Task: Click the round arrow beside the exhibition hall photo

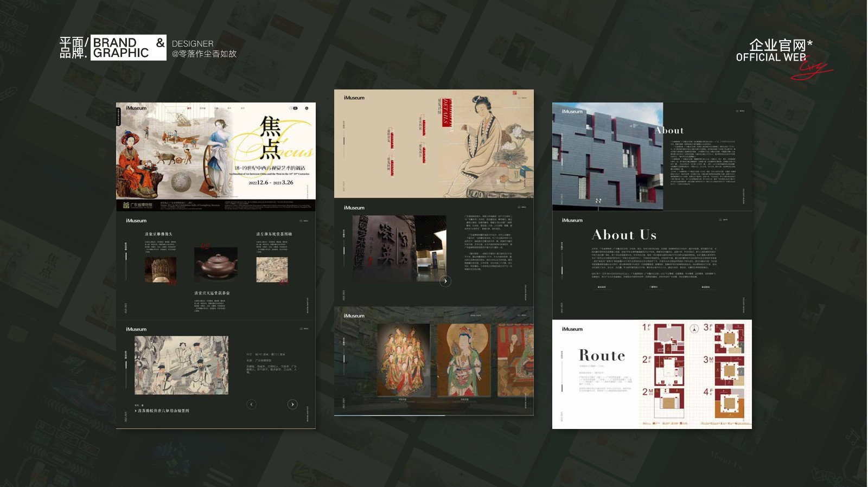Action: 445,281
